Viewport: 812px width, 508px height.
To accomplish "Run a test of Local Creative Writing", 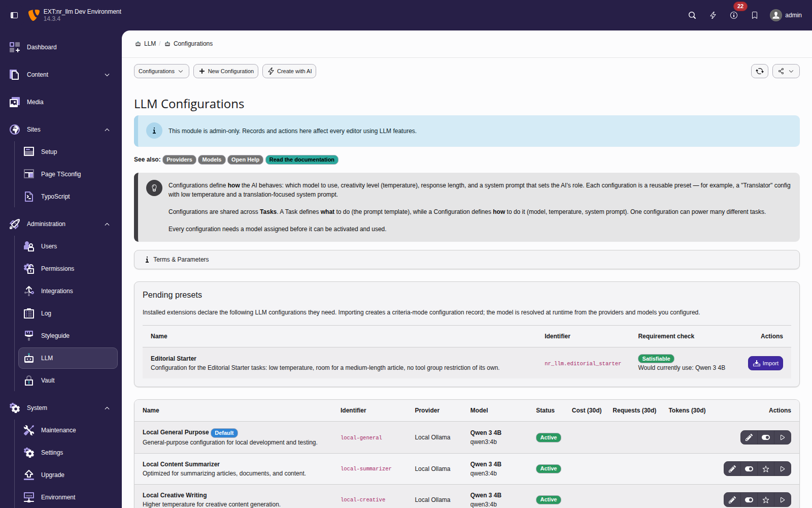I will tap(783, 500).
